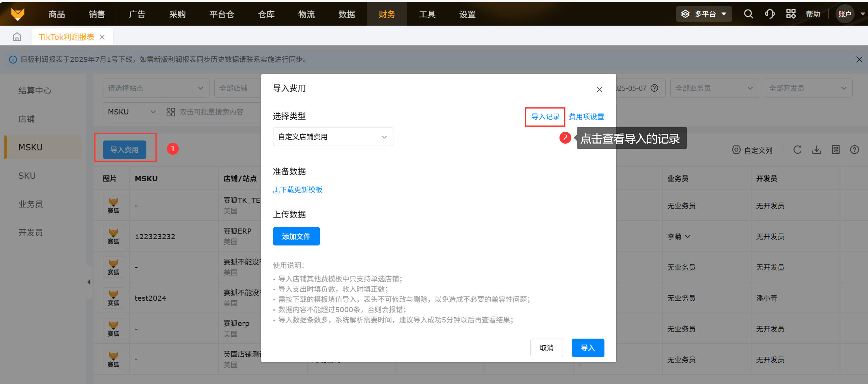The width and height of the screenshot is (868, 384).
Task: Select 开发员 in the sidebar
Action: (30, 232)
